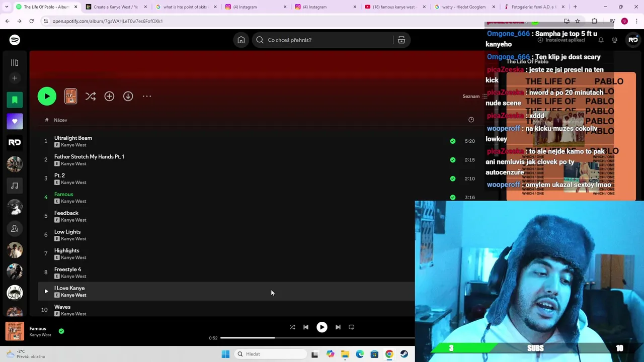Open the Kanye West artist link under Feedback
Image resolution: width=644 pixels, height=362 pixels.
[x=73, y=220]
